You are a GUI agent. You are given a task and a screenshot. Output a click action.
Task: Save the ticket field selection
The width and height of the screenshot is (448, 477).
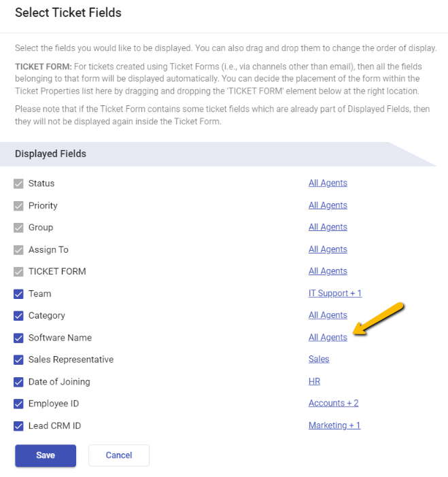46,455
